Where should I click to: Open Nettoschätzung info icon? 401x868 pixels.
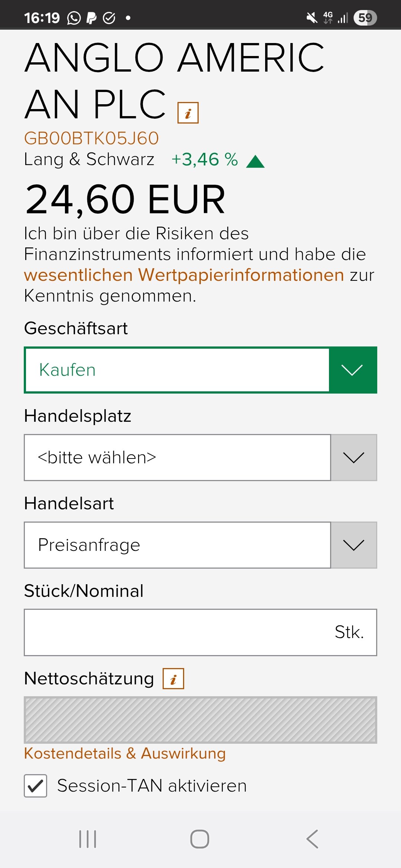coord(173,679)
